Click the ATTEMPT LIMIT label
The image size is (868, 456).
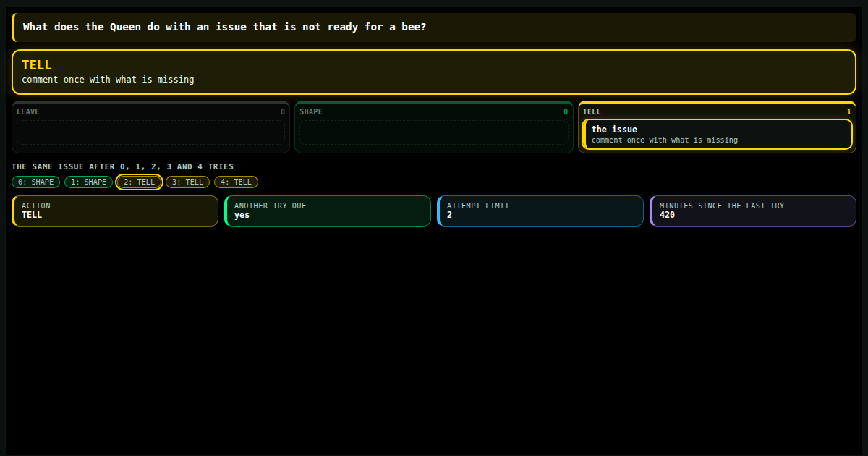coord(478,206)
